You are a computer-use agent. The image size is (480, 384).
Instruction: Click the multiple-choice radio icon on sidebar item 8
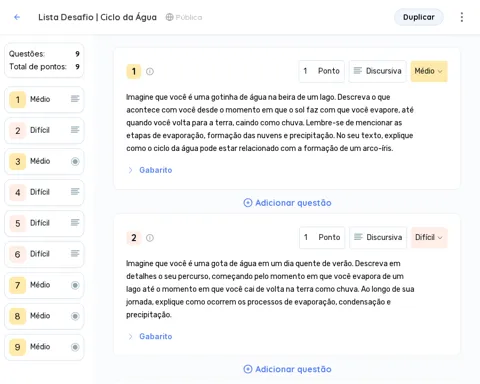tap(75, 316)
